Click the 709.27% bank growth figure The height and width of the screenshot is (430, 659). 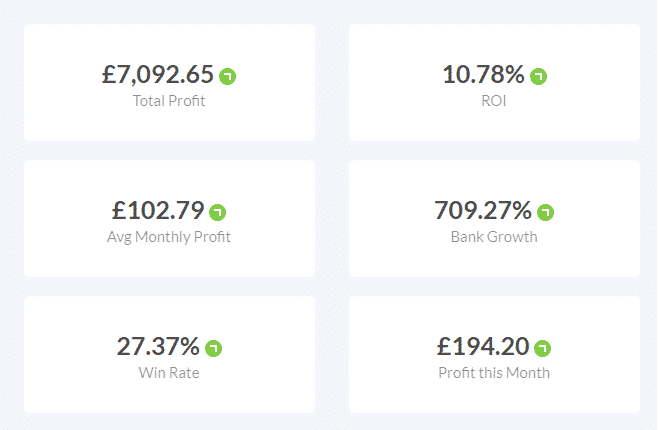click(483, 210)
